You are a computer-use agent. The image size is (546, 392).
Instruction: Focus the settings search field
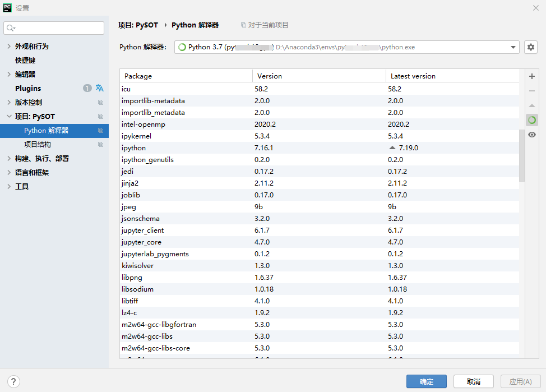(54, 28)
